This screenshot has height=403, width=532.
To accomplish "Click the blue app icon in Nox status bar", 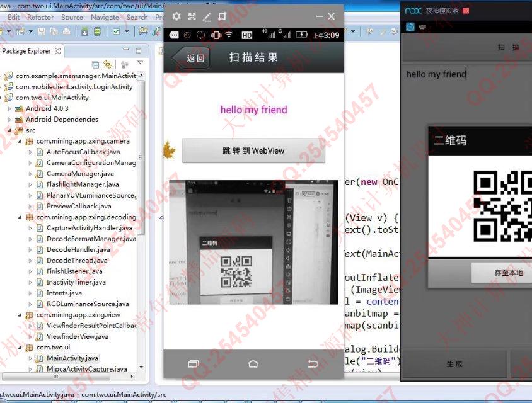I will [x=410, y=27].
